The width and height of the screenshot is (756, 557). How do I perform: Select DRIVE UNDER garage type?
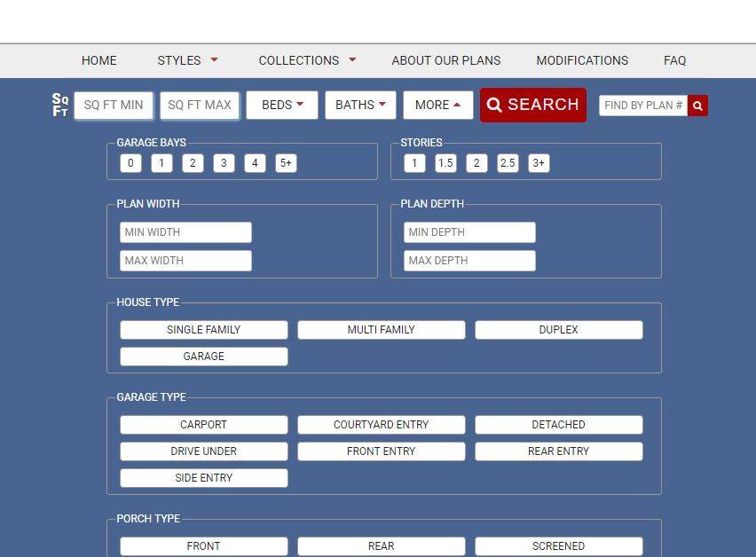pos(204,451)
